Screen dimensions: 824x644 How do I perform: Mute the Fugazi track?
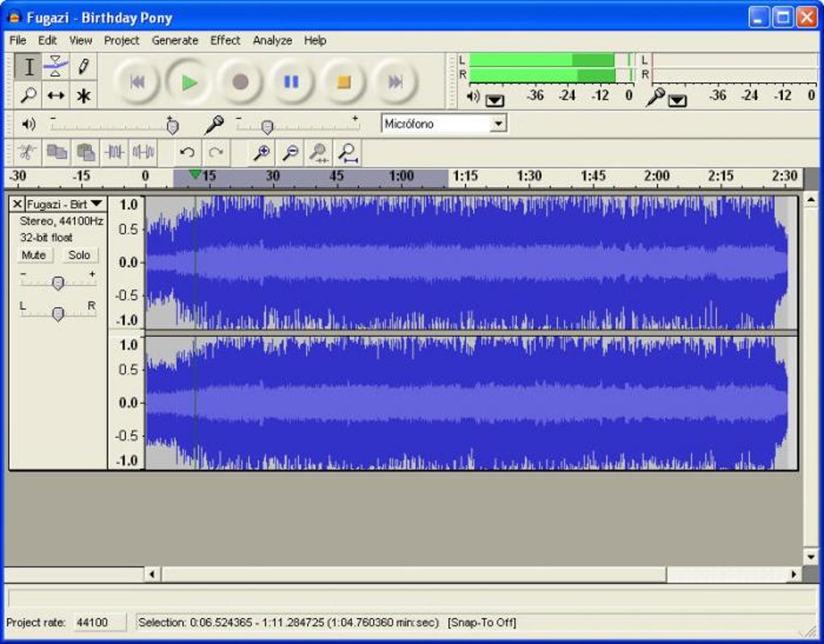click(34, 255)
